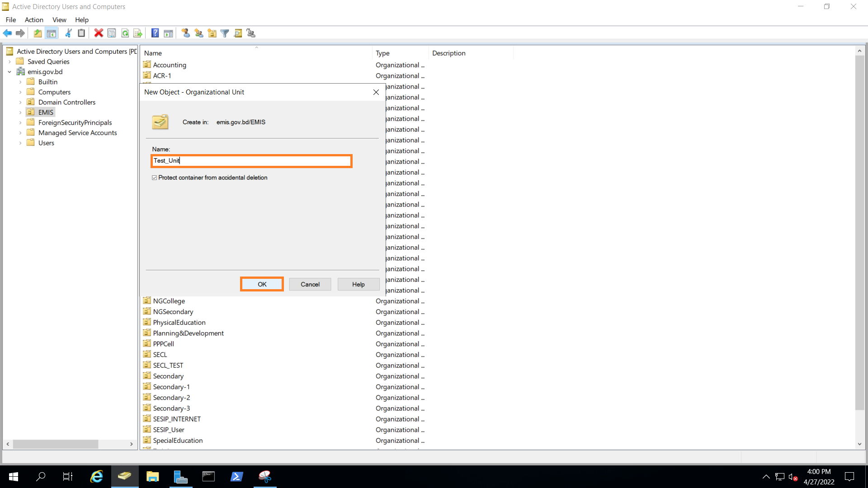Click the list scrollbar down arrow
Viewport: 868px width, 488px height.
[x=859, y=444]
